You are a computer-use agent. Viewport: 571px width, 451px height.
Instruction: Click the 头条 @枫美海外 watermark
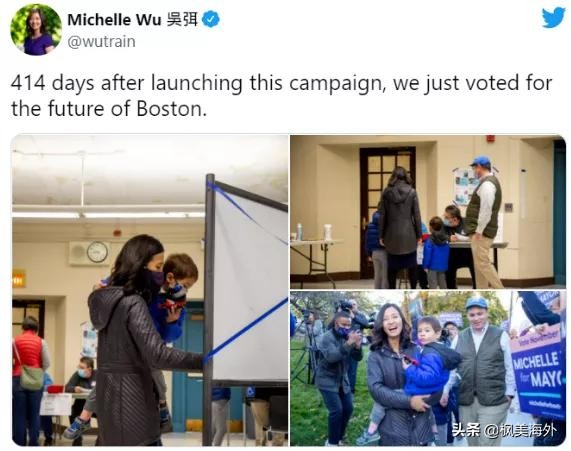[x=504, y=431]
